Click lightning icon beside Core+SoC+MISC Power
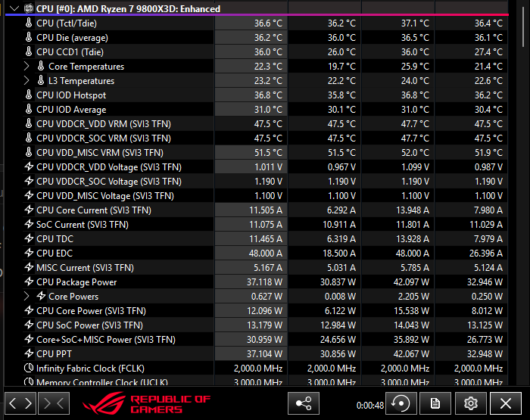The width and height of the screenshot is (530, 420). 29,339
